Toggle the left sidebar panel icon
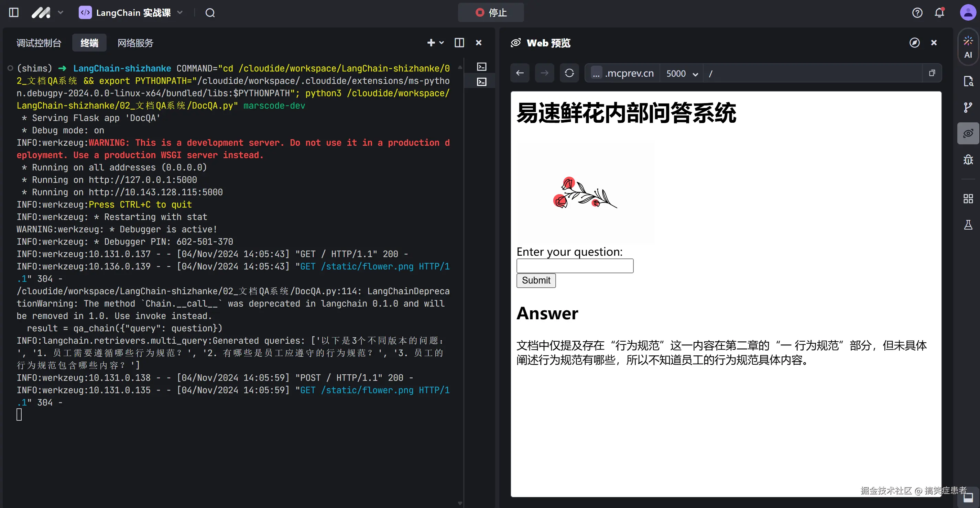 [14, 13]
